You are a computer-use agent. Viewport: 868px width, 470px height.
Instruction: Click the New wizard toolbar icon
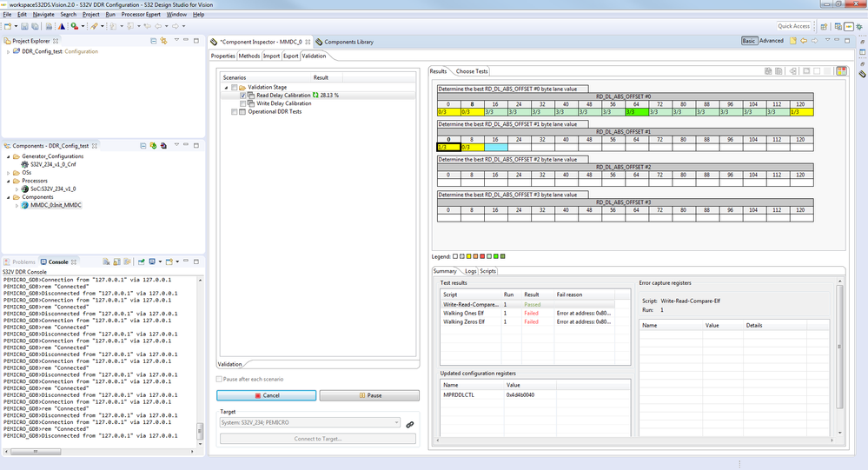(8, 26)
